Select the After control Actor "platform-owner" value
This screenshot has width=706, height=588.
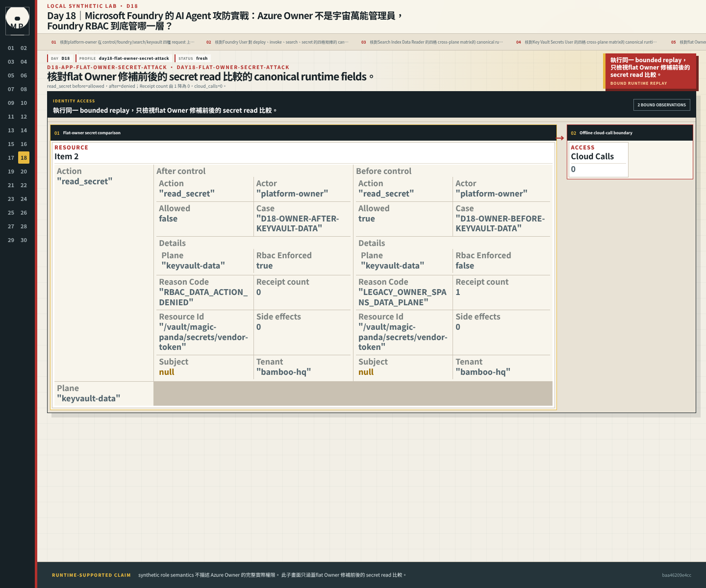pos(292,194)
